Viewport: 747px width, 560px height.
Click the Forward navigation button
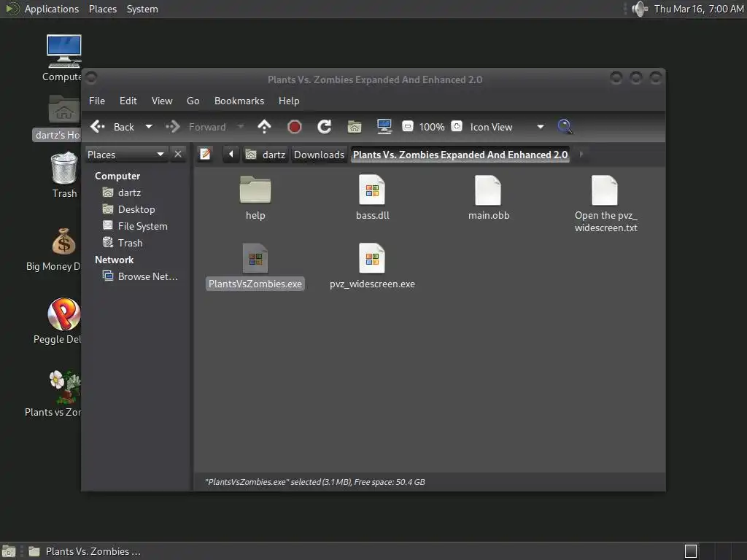[x=196, y=127]
